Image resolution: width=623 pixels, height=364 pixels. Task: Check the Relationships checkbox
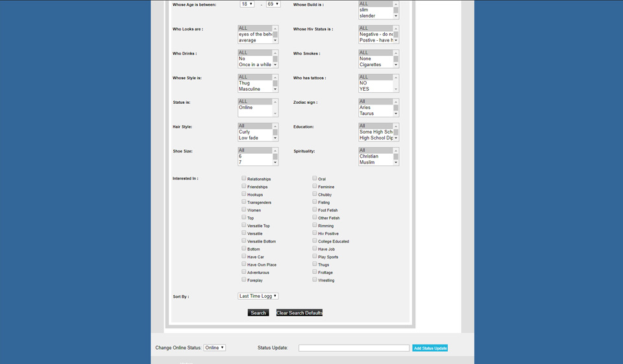point(244,178)
